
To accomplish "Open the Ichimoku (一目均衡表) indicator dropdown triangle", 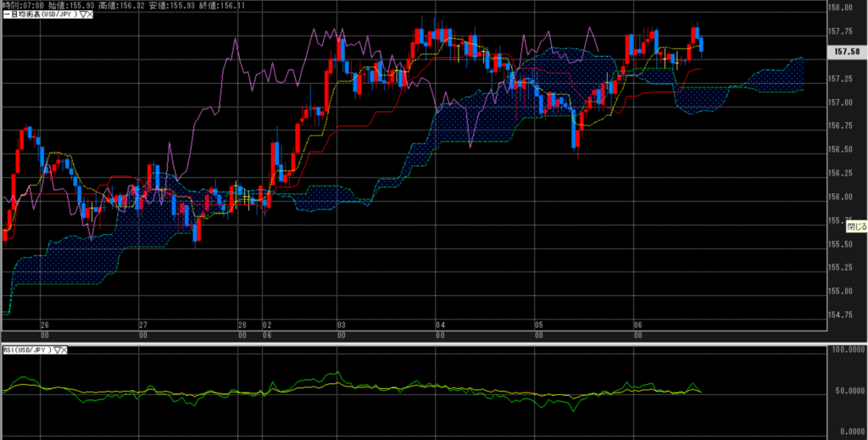I will (x=82, y=16).
